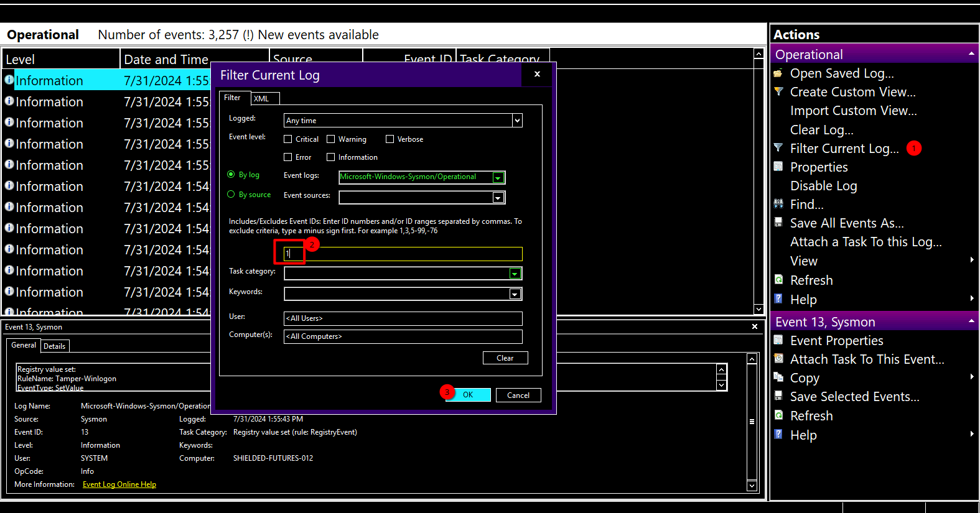Click the Refresh icon under Event 13, Sysmon
This screenshot has width=980, height=513.
778,415
